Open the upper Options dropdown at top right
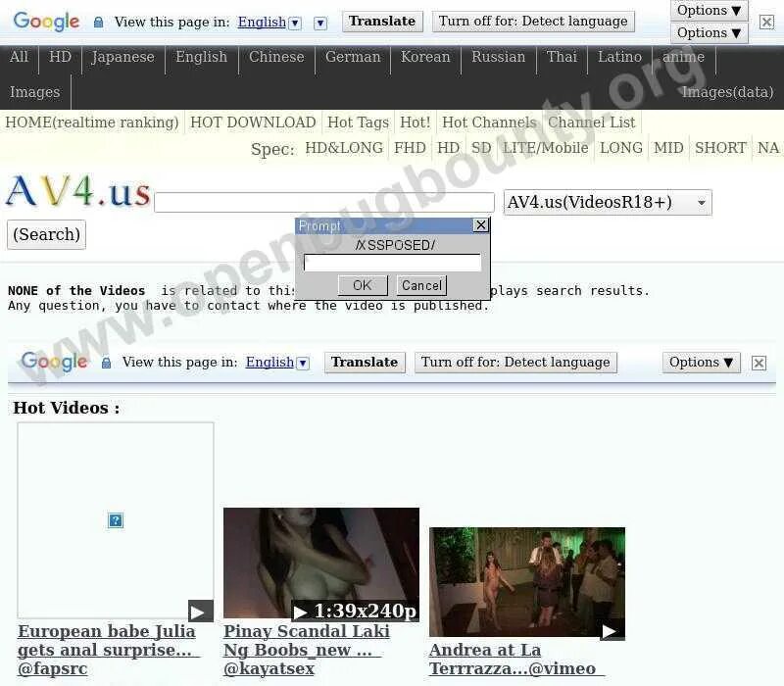The image size is (784, 686). click(x=709, y=10)
